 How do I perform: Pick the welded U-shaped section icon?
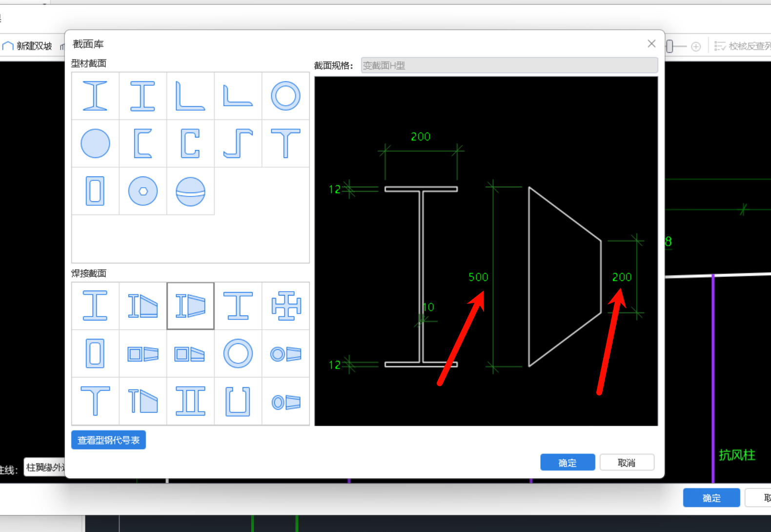click(238, 401)
